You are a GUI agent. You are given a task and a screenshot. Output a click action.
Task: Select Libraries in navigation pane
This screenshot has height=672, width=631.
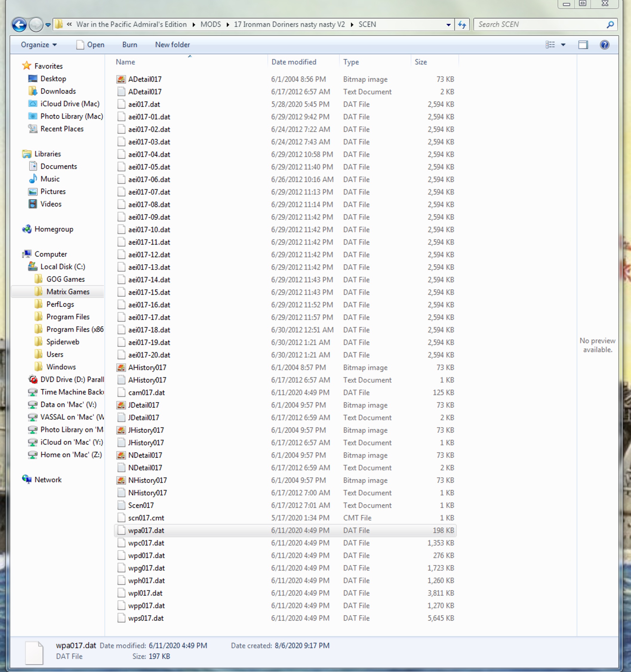click(48, 154)
